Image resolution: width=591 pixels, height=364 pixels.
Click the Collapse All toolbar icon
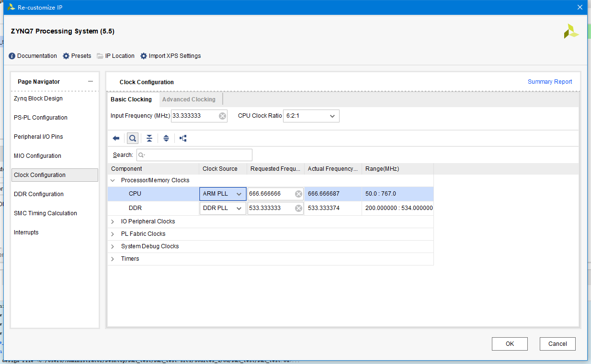click(x=149, y=138)
